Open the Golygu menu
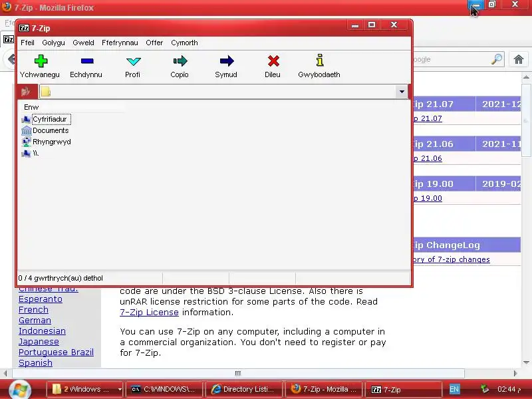532x399 pixels. tap(54, 43)
